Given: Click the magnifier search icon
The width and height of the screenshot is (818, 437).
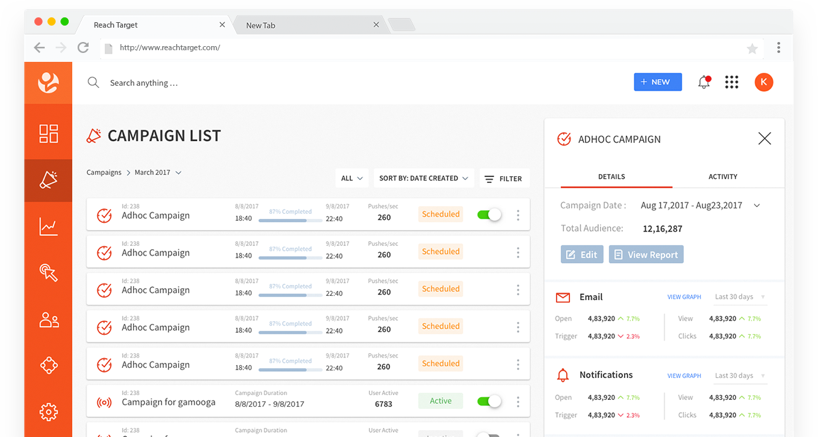Looking at the screenshot, I should (x=93, y=82).
